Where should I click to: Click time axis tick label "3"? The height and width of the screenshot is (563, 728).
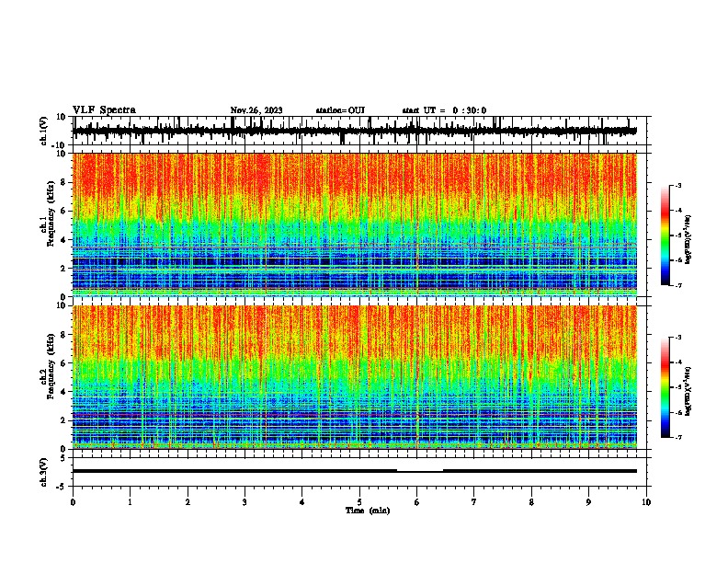coord(245,502)
